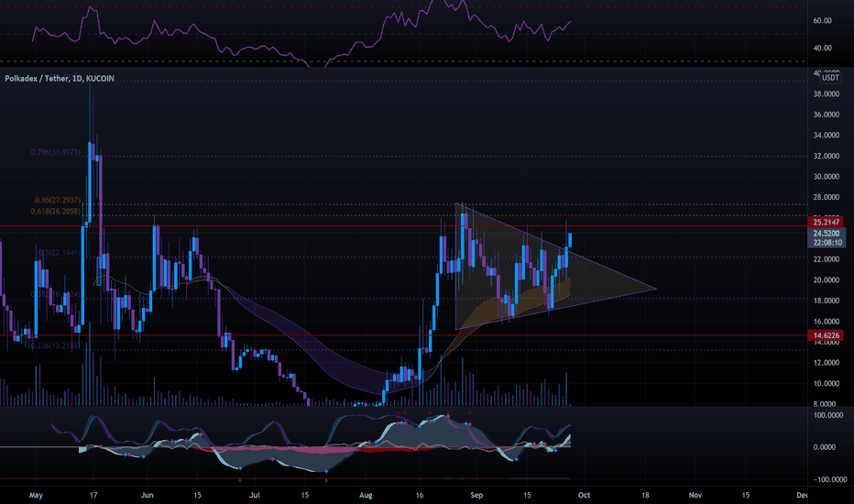Click 8.0000 on the price axis
854x504 pixels.
pyautogui.click(x=825, y=404)
